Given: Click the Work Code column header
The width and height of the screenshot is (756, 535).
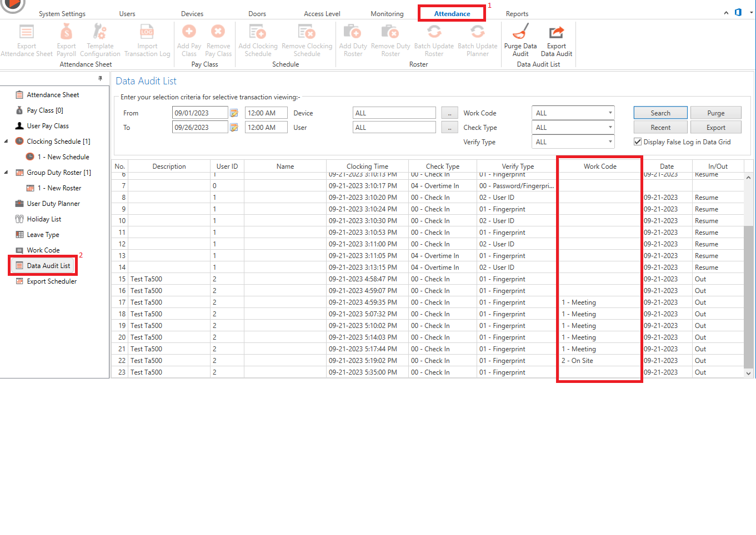Looking at the screenshot, I should point(600,166).
